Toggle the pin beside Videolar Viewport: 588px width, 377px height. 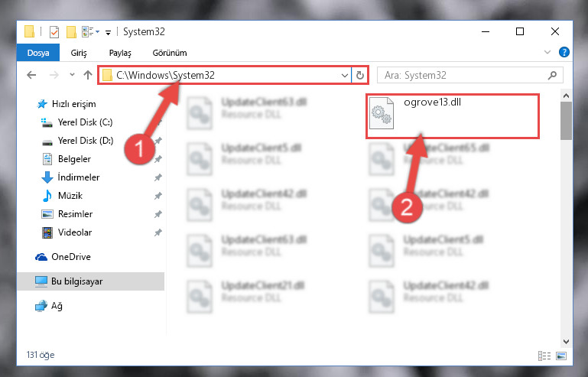[x=158, y=232]
